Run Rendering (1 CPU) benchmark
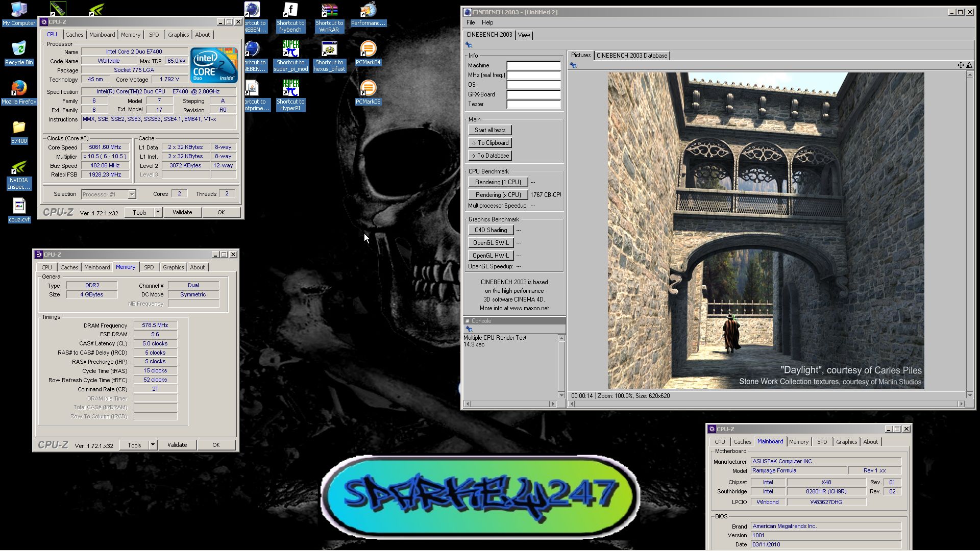This screenshot has width=980, height=551. click(x=498, y=182)
